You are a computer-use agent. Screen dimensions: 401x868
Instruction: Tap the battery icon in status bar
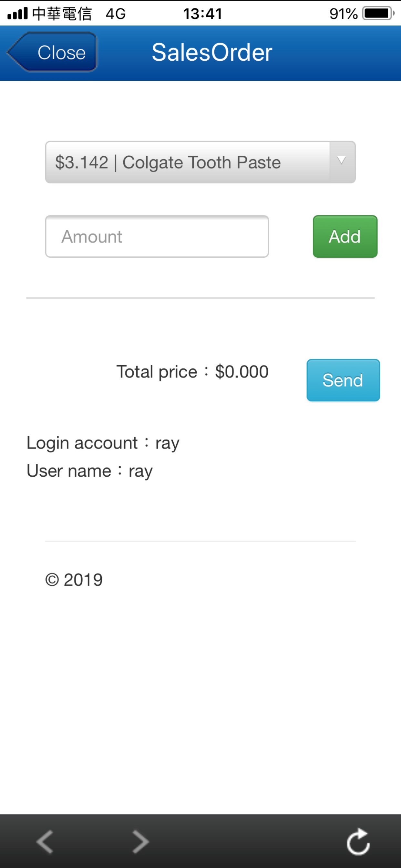coord(378,14)
